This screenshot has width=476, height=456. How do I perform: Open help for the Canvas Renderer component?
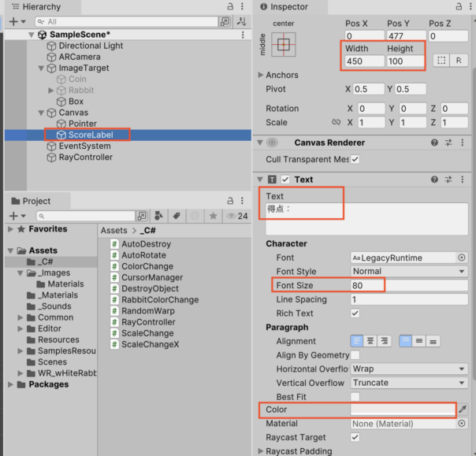(x=434, y=143)
